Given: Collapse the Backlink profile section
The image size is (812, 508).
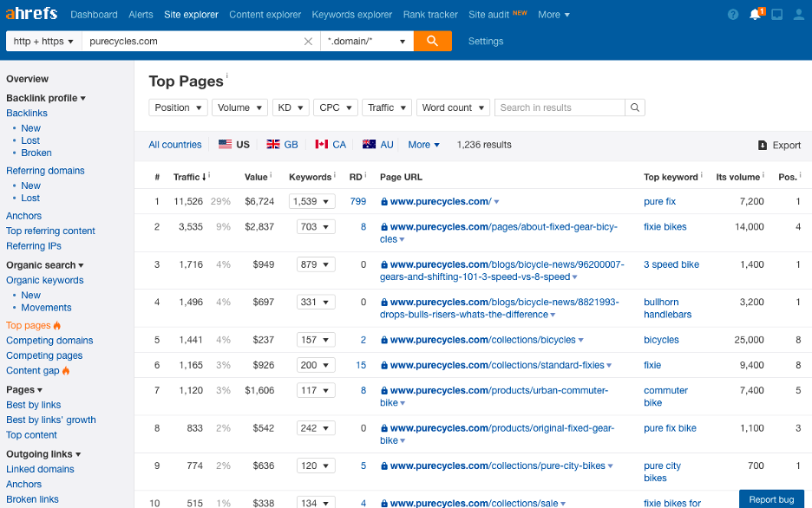Looking at the screenshot, I should (46, 98).
